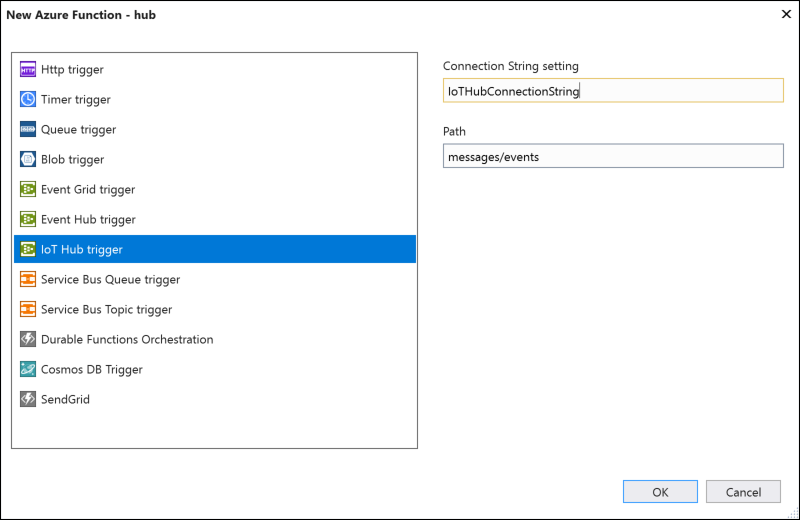The height and width of the screenshot is (520, 800).
Task: Click the Event Hub trigger icon
Action: 28,219
